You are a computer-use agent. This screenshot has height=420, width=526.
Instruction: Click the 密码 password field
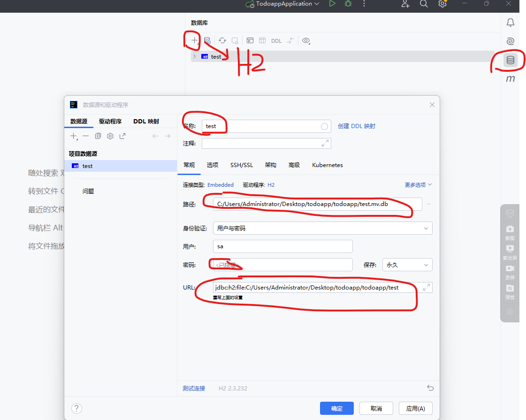click(x=283, y=265)
